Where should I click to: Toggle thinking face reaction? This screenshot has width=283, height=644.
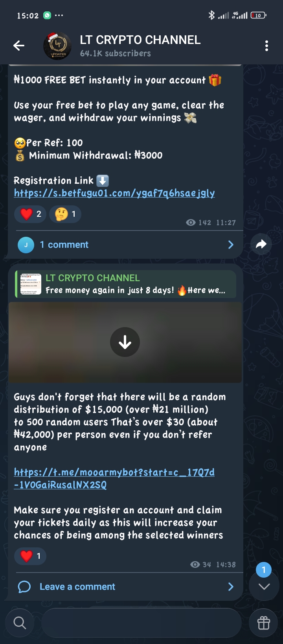(x=65, y=214)
